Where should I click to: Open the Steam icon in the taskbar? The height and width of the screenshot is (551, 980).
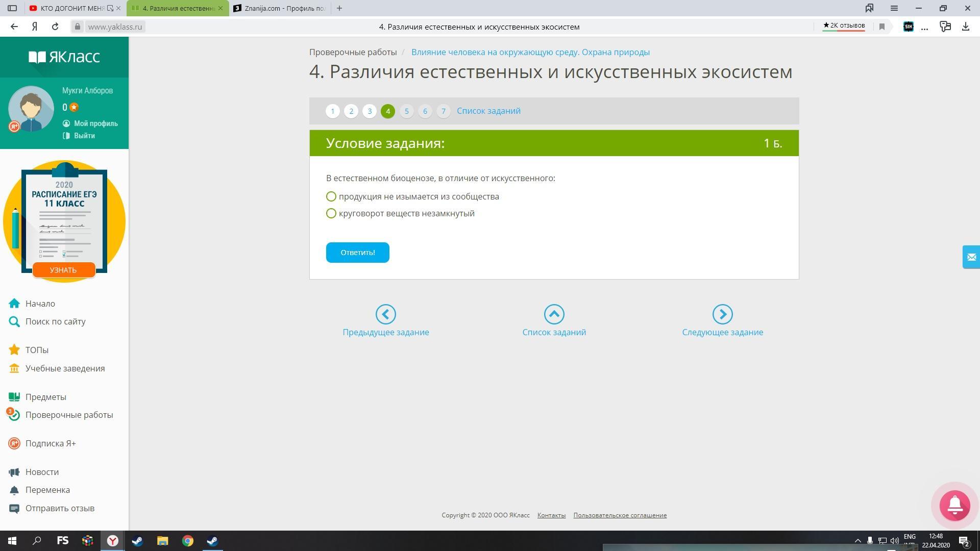(137, 541)
